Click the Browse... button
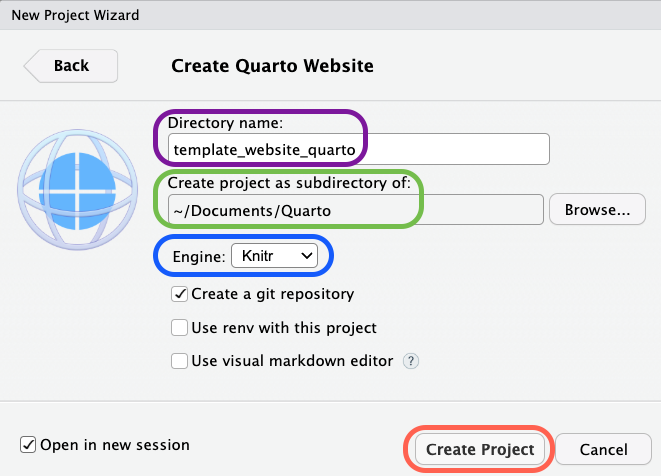The height and width of the screenshot is (476, 661). [x=597, y=210]
